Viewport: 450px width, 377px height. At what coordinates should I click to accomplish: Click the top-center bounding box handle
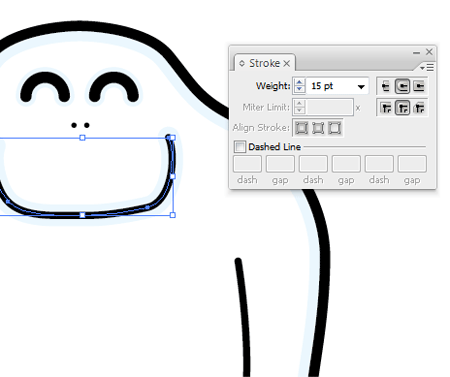click(82, 138)
